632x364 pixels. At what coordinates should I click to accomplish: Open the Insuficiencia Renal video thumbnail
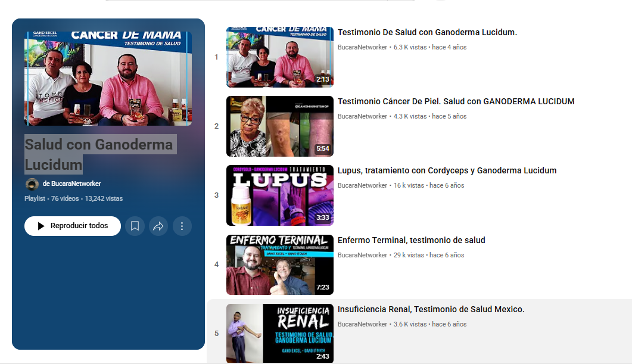pyautogui.click(x=280, y=334)
